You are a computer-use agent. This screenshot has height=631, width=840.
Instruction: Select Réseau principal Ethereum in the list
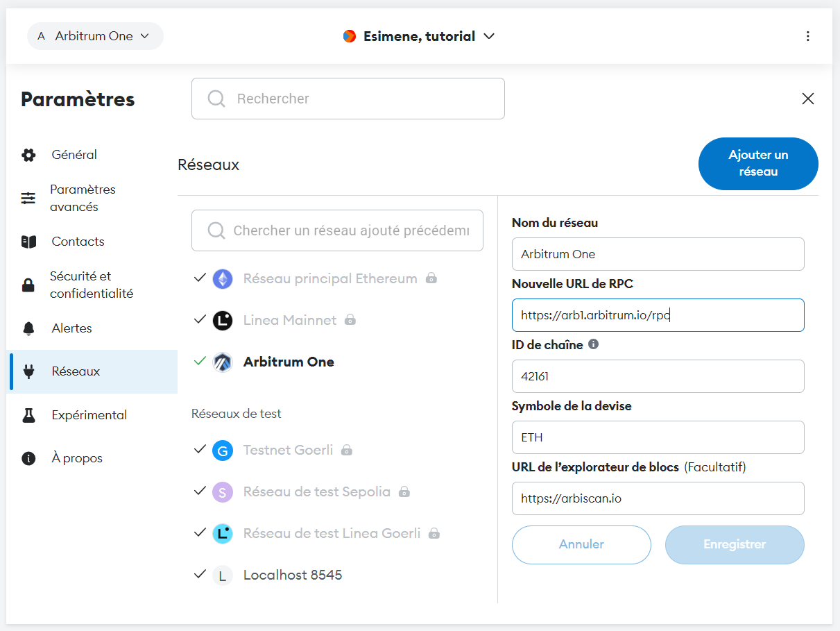330,278
